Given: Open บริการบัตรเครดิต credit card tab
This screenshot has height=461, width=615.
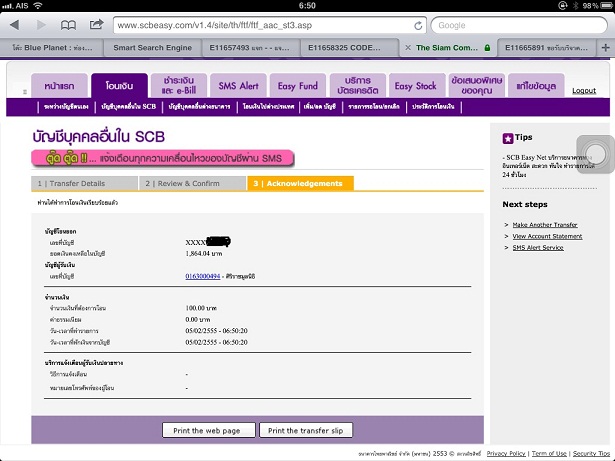Looking at the screenshot, I should [357, 86].
